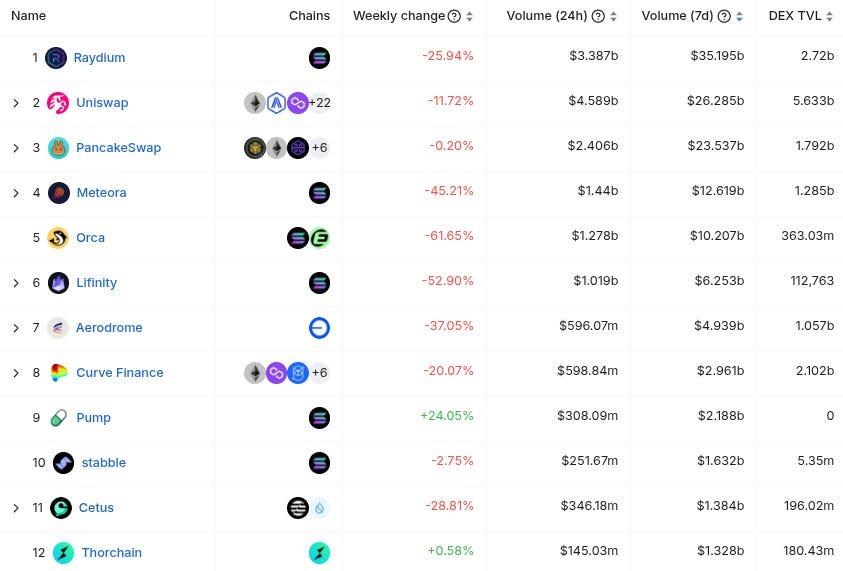The width and height of the screenshot is (843, 571).
Task: Click the Base chain icon in Aerodrome row
Action: click(319, 328)
